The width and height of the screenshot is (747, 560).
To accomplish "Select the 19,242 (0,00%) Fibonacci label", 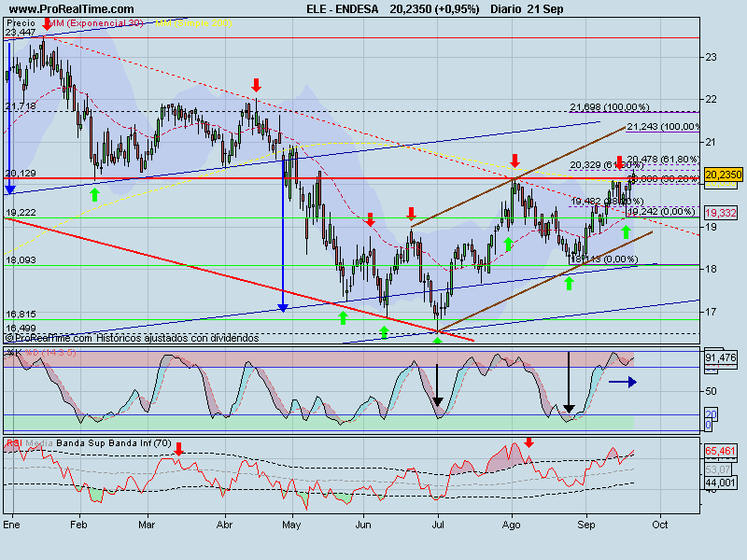I will [662, 212].
